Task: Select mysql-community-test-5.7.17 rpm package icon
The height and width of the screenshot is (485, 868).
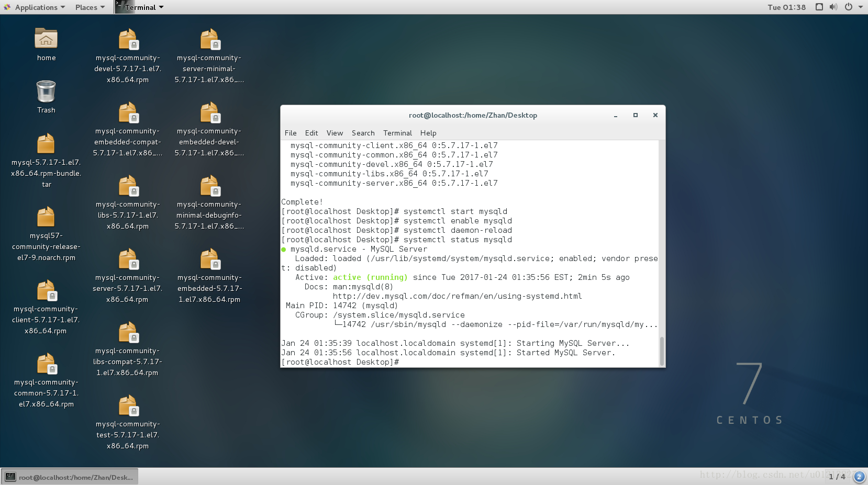Action: (128, 405)
